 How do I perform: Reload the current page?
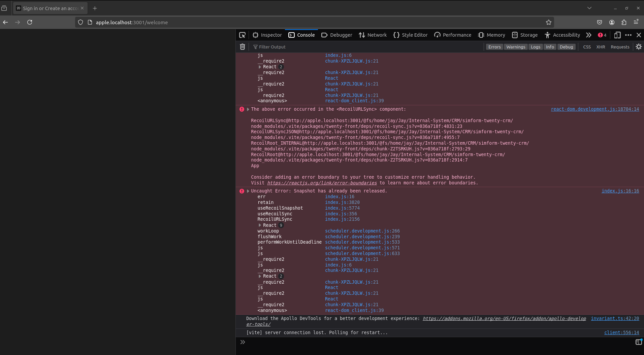[30, 22]
